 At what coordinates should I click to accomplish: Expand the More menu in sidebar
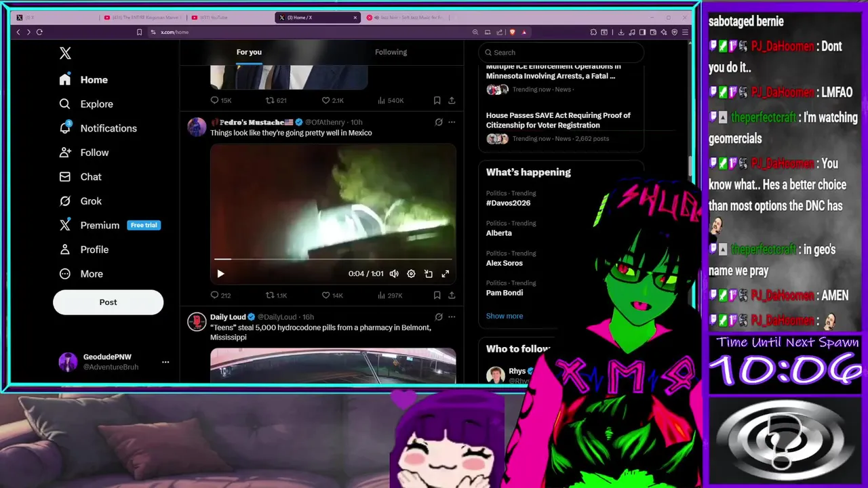(x=81, y=274)
